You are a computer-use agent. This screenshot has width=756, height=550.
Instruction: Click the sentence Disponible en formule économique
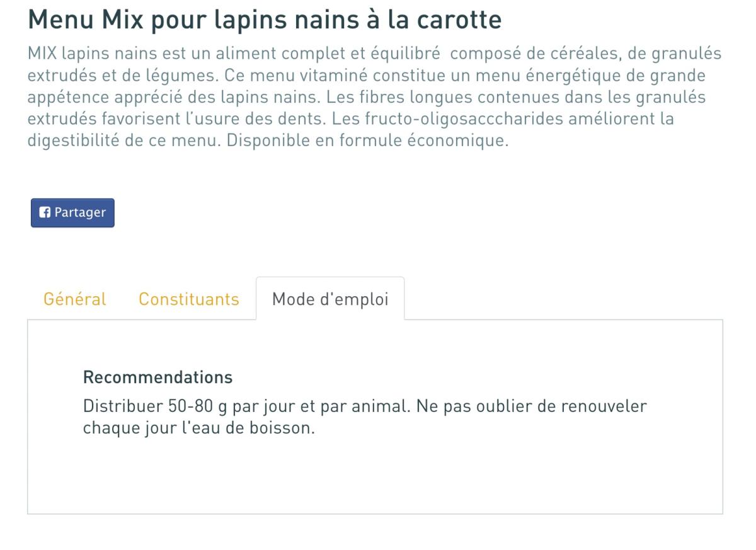tap(367, 140)
